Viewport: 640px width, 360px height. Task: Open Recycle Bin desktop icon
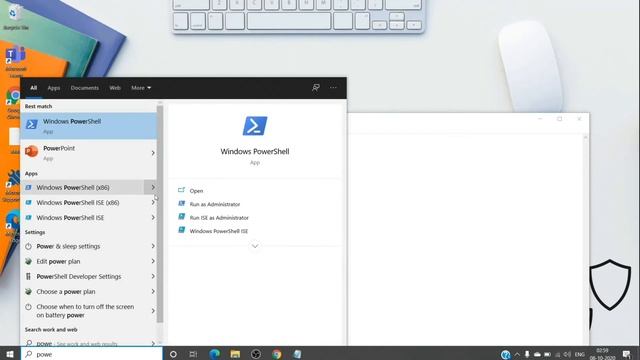[x=16, y=18]
